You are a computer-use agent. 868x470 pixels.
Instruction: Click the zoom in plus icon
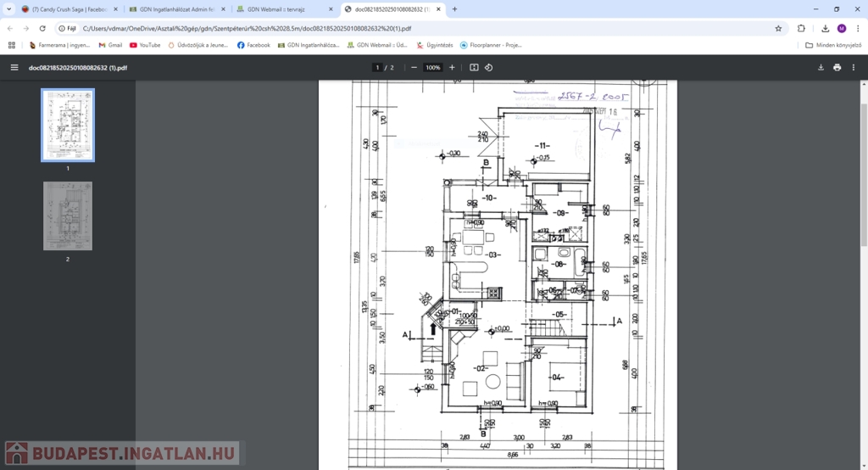pyautogui.click(x=452, y=67)
